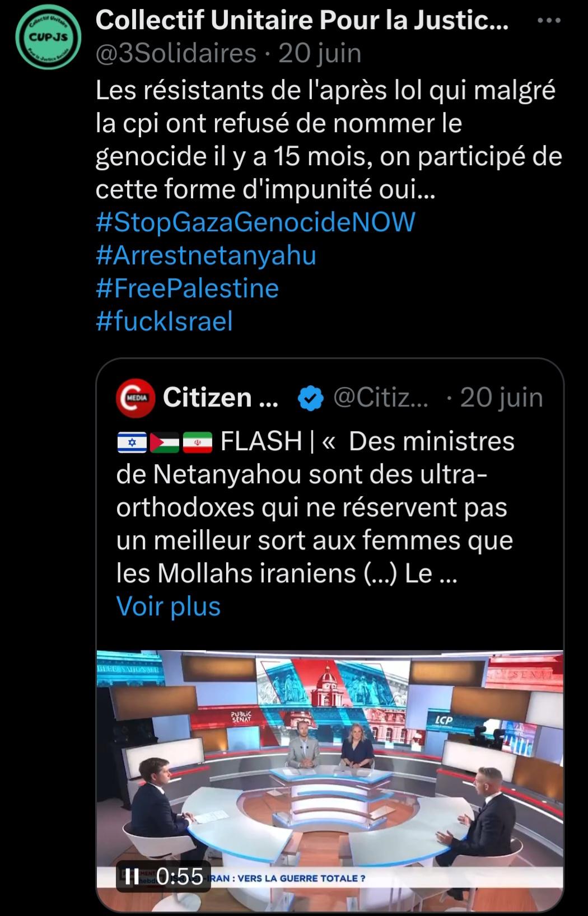The height and width of the screenshot is (916, 588).
Task: Open the quoted tweet text about Netanyahou ministers
Action: coord(315,507)
